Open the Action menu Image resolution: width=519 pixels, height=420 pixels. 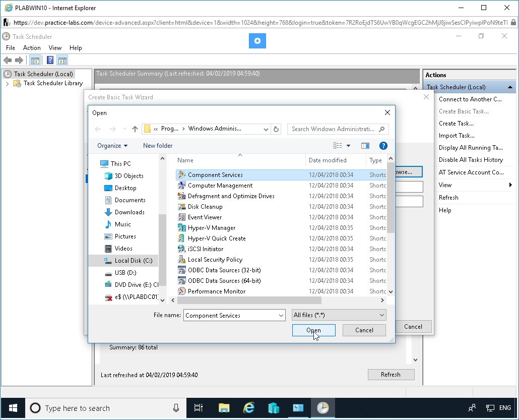(32, 48)
